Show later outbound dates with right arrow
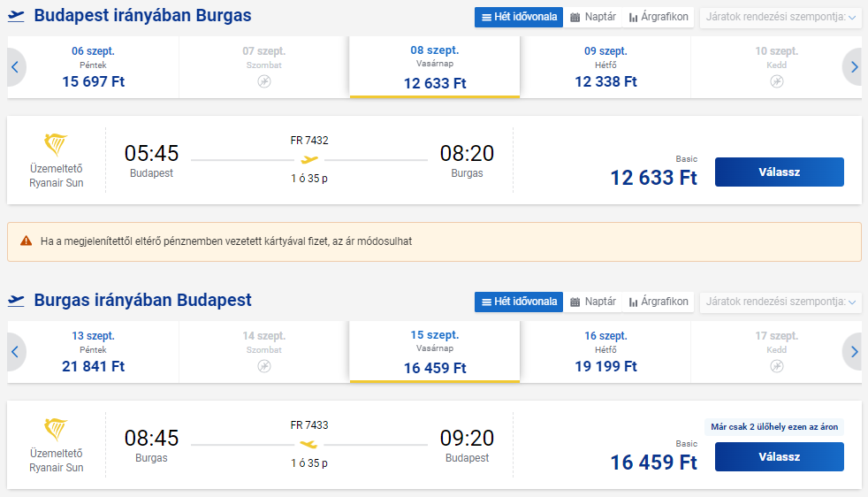 pos(854,67)
